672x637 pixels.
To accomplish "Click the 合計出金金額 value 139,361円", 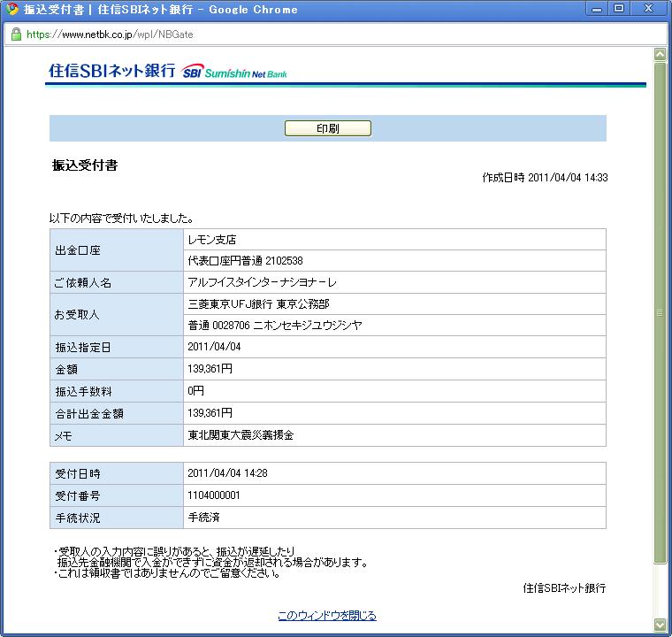I will [x=394, y=413].
